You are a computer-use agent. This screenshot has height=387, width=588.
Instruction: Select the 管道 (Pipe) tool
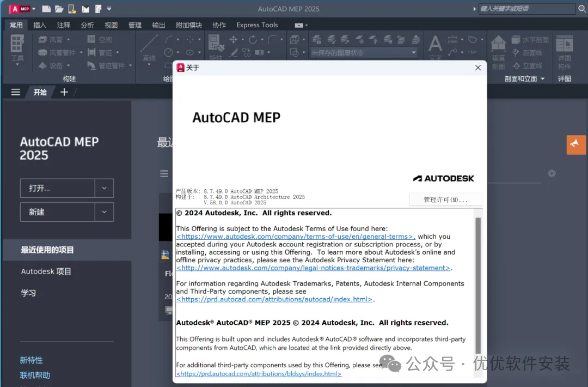click(x=100, y=52)
